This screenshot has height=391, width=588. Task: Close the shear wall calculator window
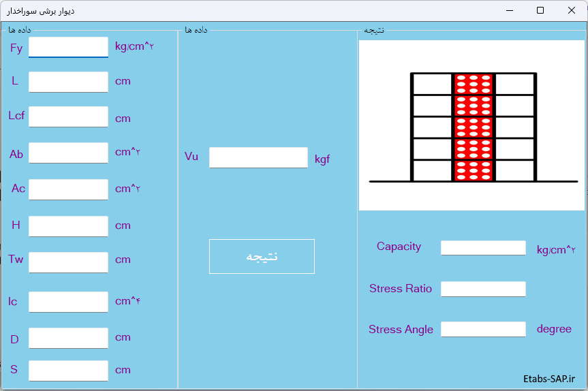572,10
